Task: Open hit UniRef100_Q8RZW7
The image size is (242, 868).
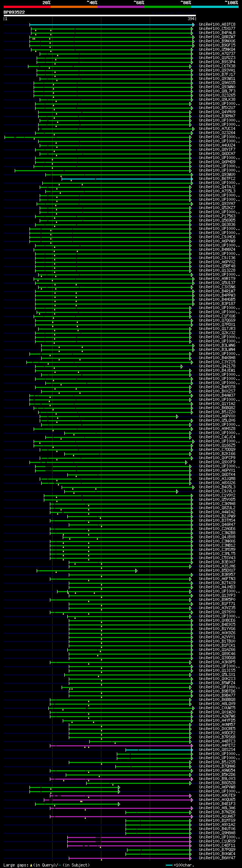Action: pos(217,37)
